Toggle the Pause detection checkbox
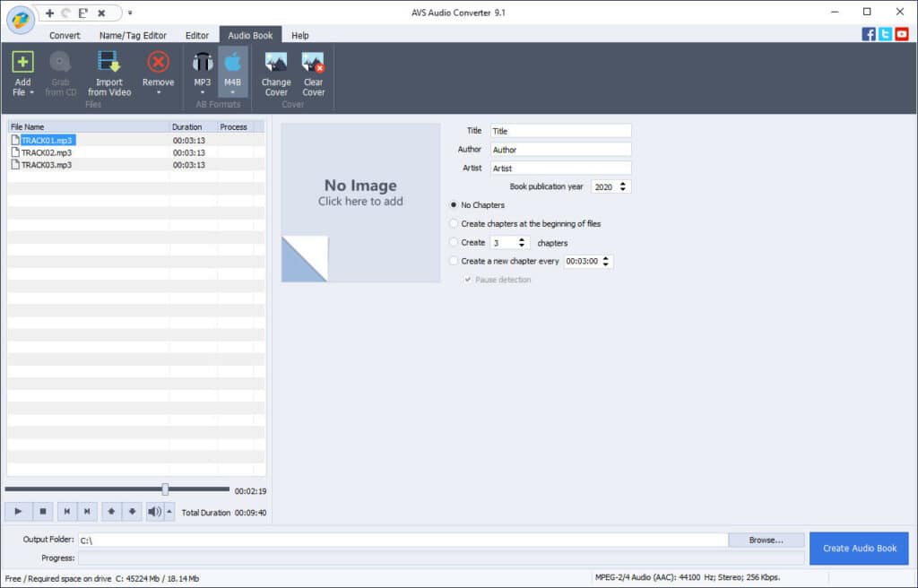The image size is (918, 588). [x=467, y=279]
